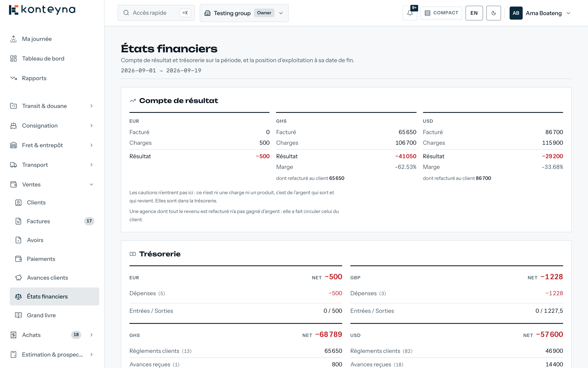
Task: Click the Ventes wallet icon
Action: tap(14, 184)
